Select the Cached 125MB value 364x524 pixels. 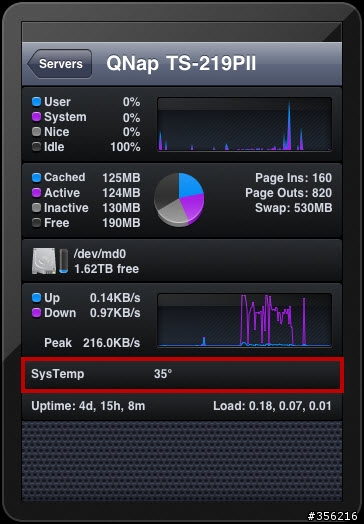121,178
